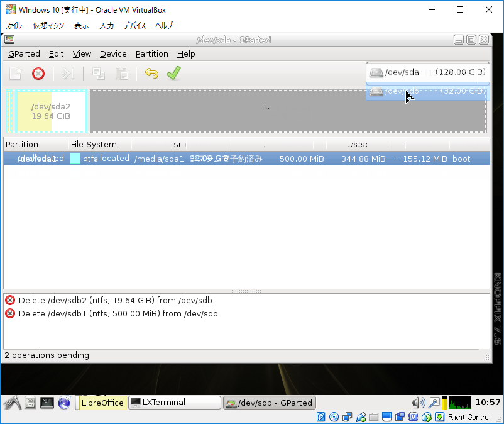Screen dimensions: 504x424
Task: Open the VirtualBox ファイル menu
Action: point(13,25)
